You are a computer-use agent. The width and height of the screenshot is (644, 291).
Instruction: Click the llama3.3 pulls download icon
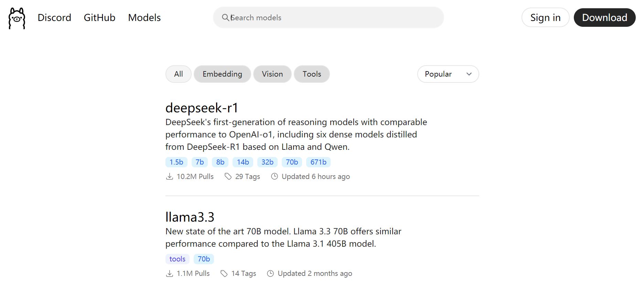point(170,273)
